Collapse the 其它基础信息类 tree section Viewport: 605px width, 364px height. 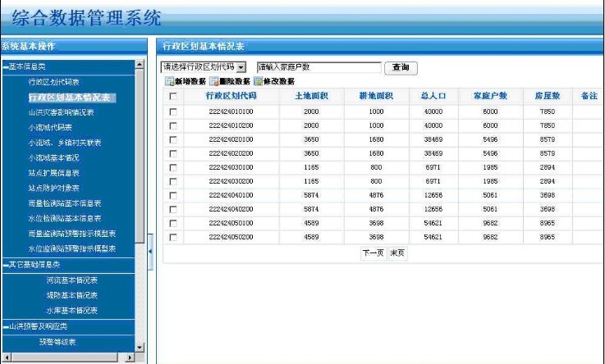(7, 265)
